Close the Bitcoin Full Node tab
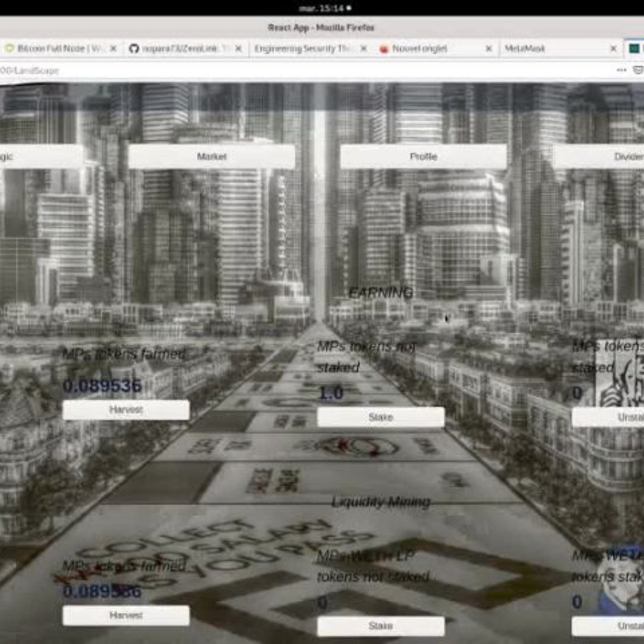This screenshot has width=644, height=644. [x=113, y=48]
